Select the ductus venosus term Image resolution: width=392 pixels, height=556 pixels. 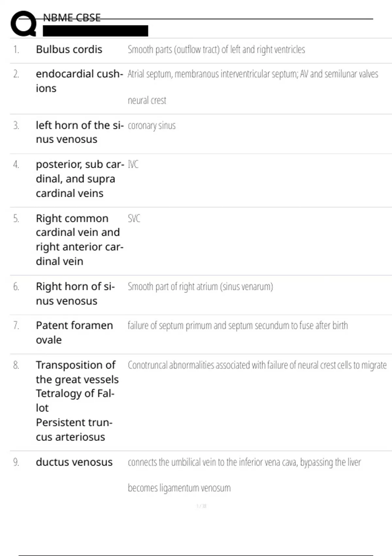(74, 462)
